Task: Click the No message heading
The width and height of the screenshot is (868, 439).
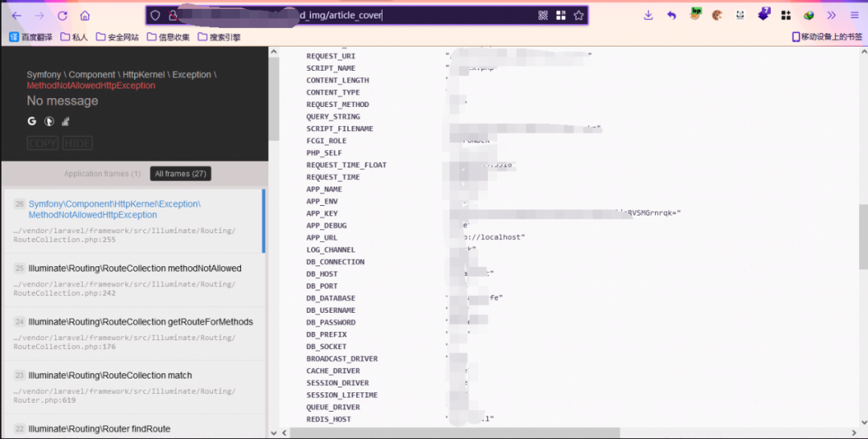Action: [63, 101]
